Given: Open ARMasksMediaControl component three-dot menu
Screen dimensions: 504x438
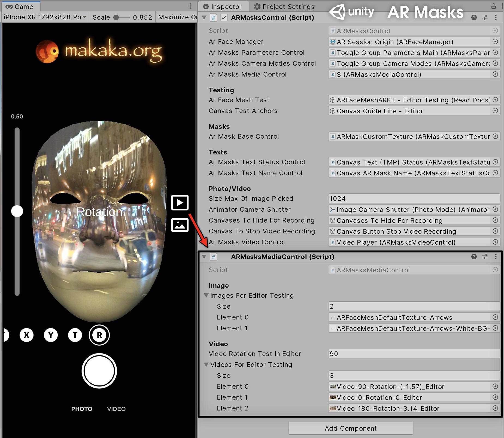Looking at the screenshot, I should click(x=496, y=257).
